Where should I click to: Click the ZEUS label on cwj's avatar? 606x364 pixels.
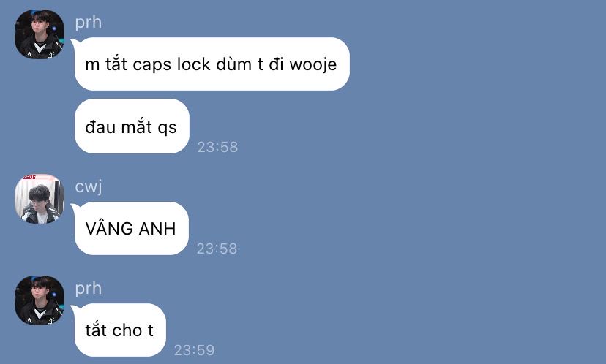click(29, 177)
